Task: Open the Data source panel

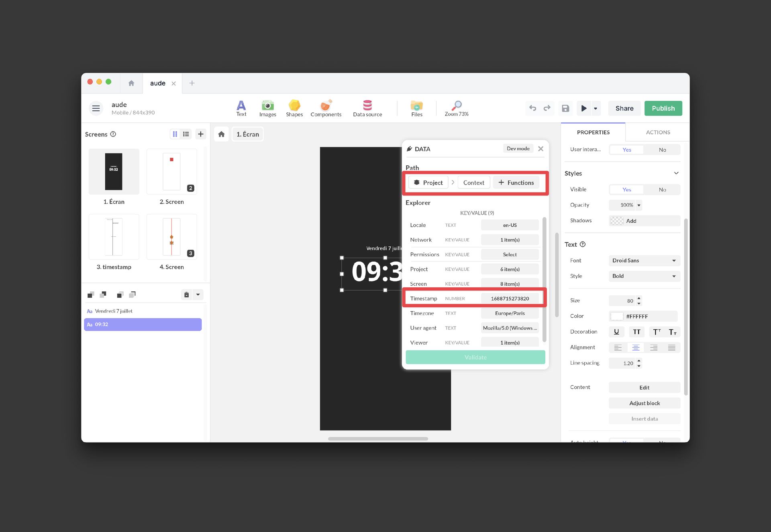Action: [367, 108]
